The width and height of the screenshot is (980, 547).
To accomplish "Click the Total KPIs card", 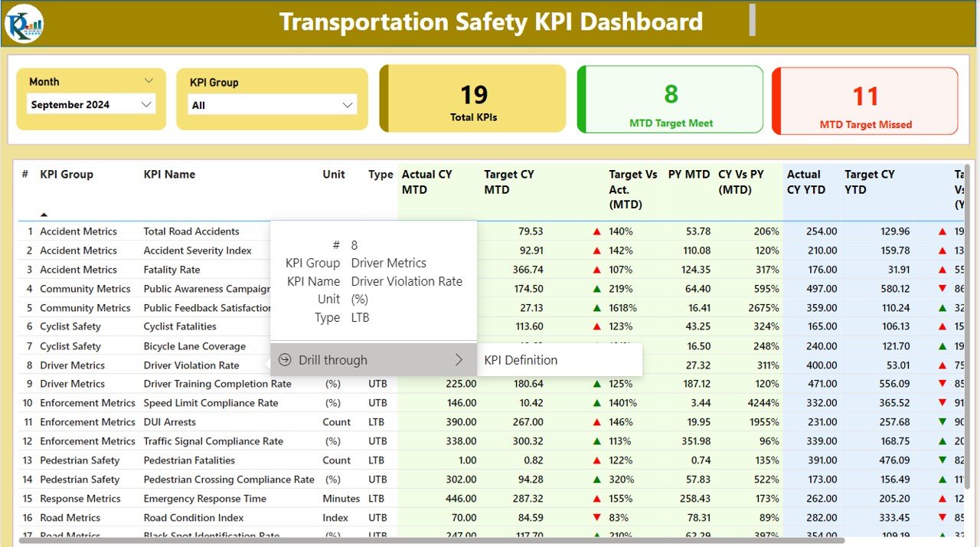I will (473, 99).
